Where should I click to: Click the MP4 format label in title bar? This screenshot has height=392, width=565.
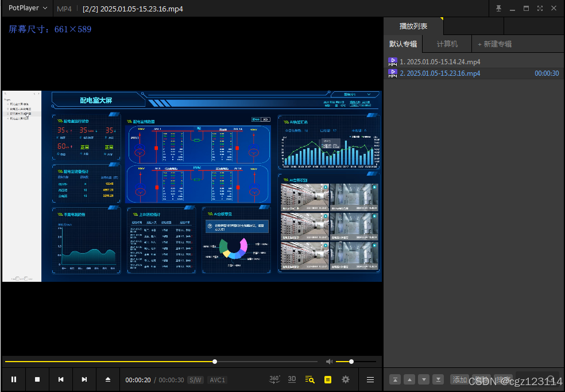click(64, 9)
